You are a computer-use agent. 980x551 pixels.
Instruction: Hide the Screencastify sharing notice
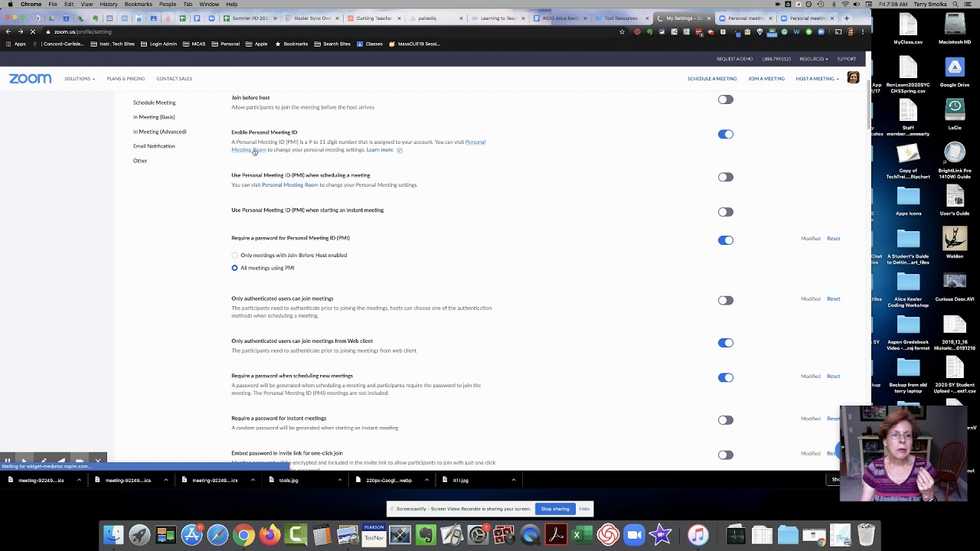click(584, 509)
